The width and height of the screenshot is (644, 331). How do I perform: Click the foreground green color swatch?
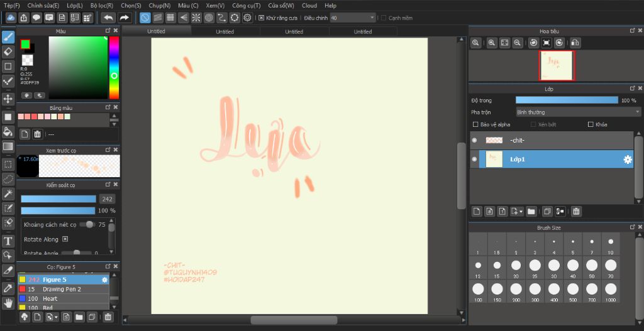[x=25, y=45]
